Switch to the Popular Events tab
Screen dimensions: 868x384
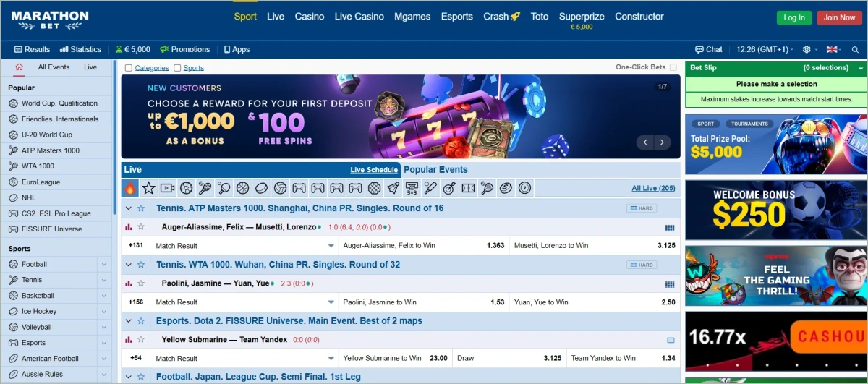[x=435, y=170]
